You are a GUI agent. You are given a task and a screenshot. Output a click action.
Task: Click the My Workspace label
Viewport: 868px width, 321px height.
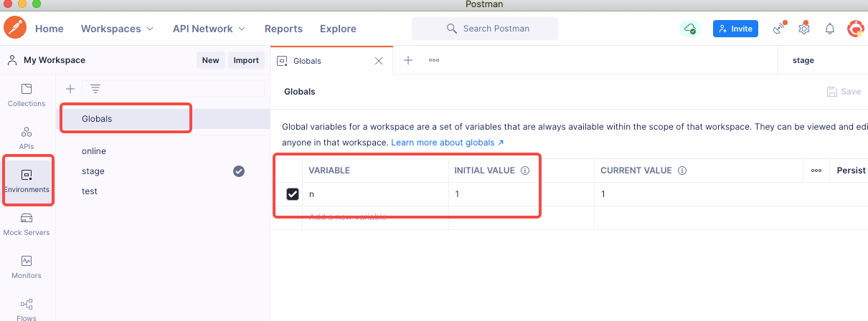click(55, 60)
